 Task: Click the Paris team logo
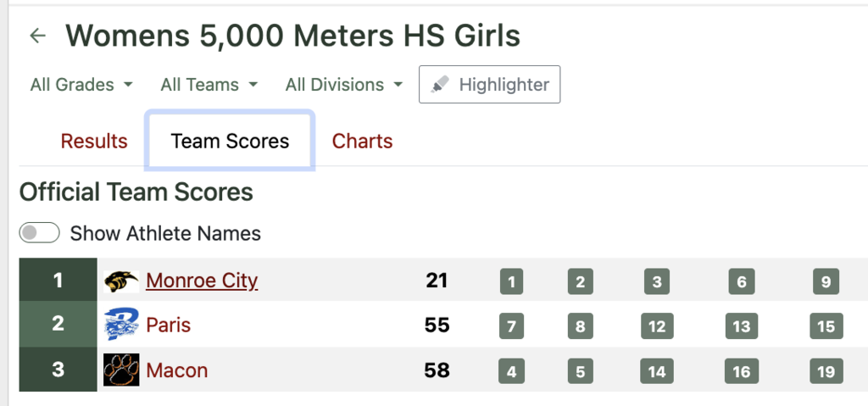121,325
